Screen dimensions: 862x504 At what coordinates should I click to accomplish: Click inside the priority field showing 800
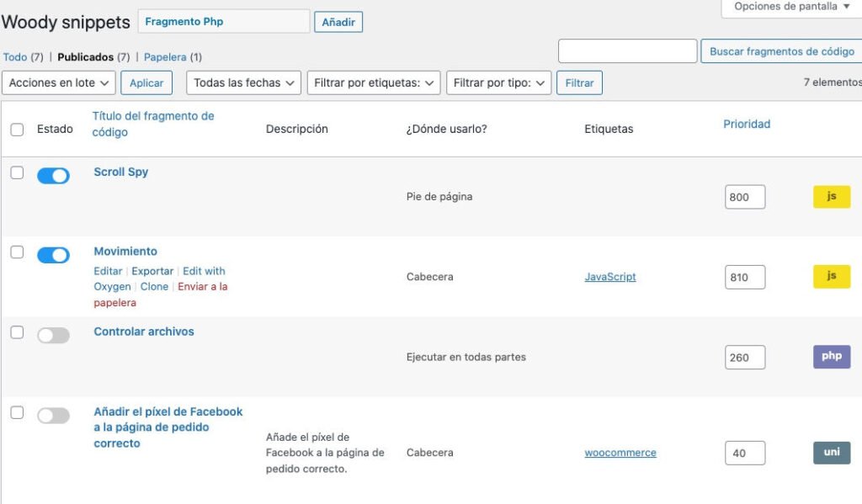pos(744,196)
